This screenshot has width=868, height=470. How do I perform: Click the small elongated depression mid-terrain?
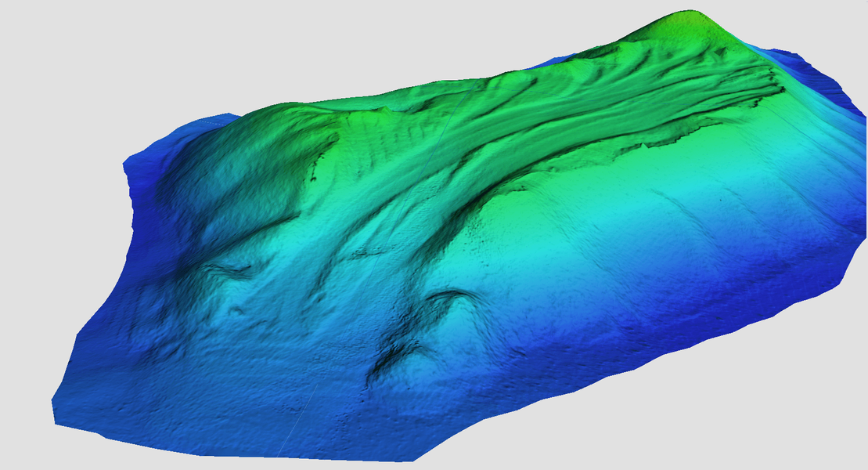[368, 253]
